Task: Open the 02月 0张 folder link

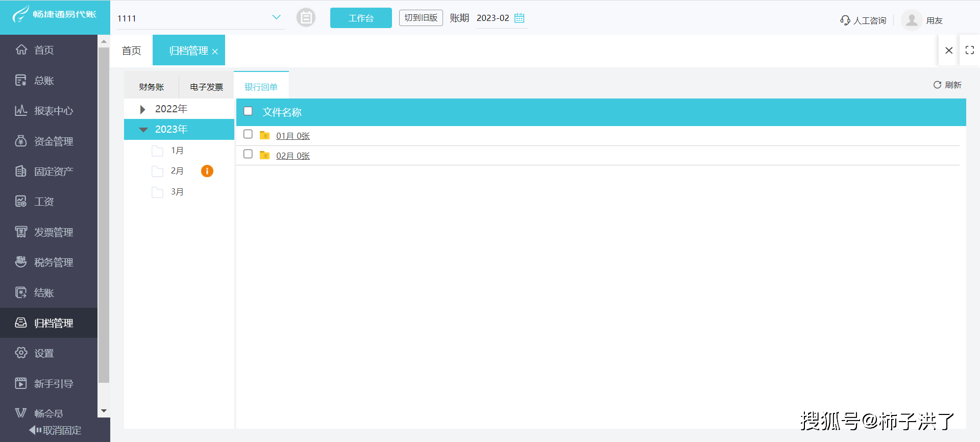Action: 292,156
